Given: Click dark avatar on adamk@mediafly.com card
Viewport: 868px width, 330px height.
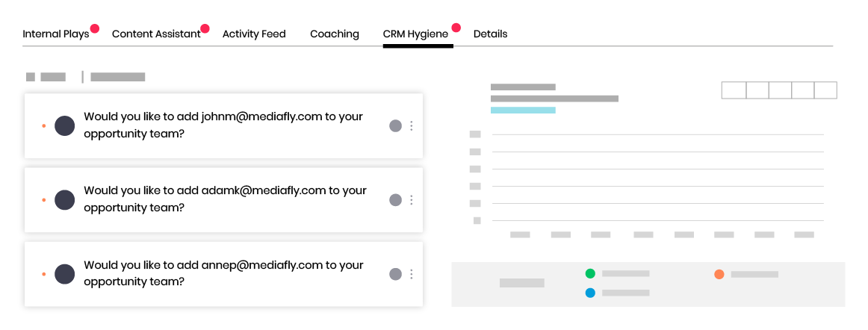Looking at the screenshot, I should [x=65, y=200].
